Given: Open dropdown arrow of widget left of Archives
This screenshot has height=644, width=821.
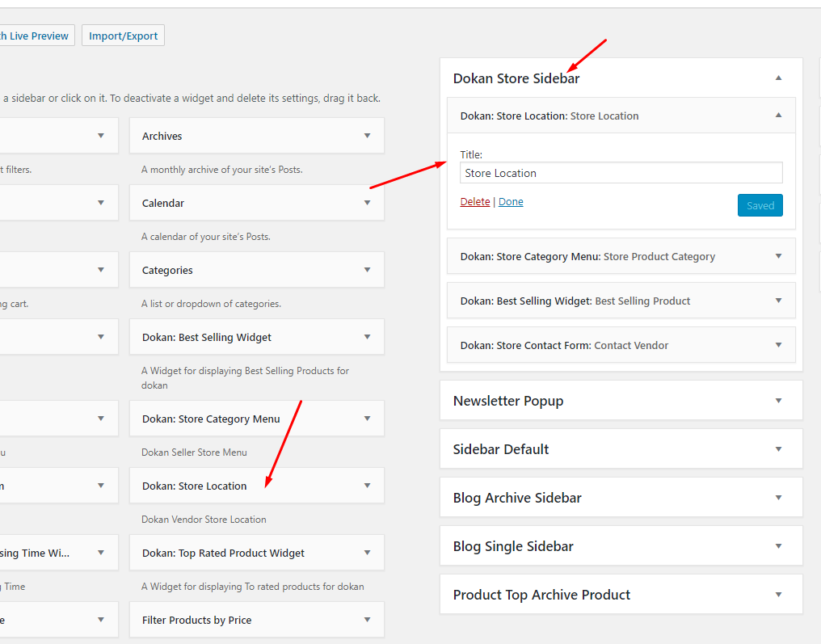Looking at the screenshot, I should (x=101, y=136).
